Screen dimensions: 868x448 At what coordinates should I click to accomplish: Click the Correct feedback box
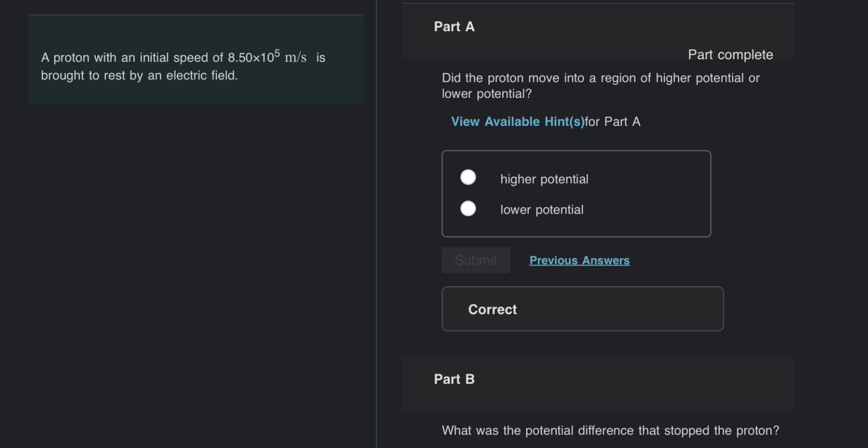(x=582, y=309)
